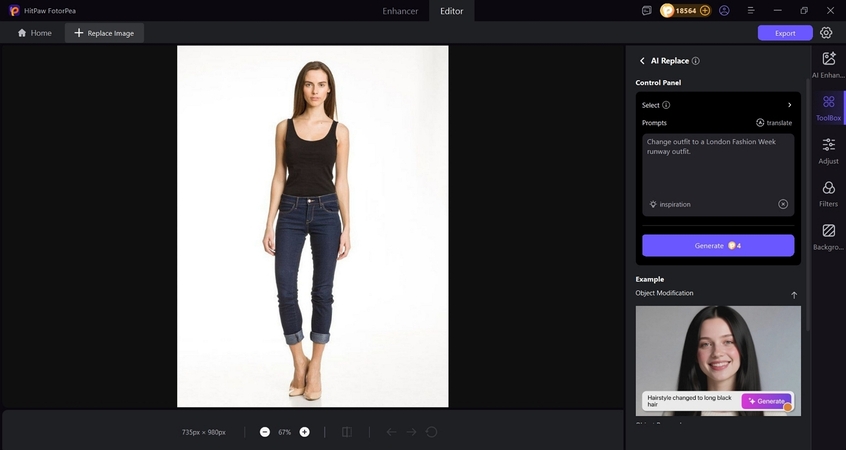Zoom in using the plus button
This screenshot has height=450, width=846.
coord(305,432)
